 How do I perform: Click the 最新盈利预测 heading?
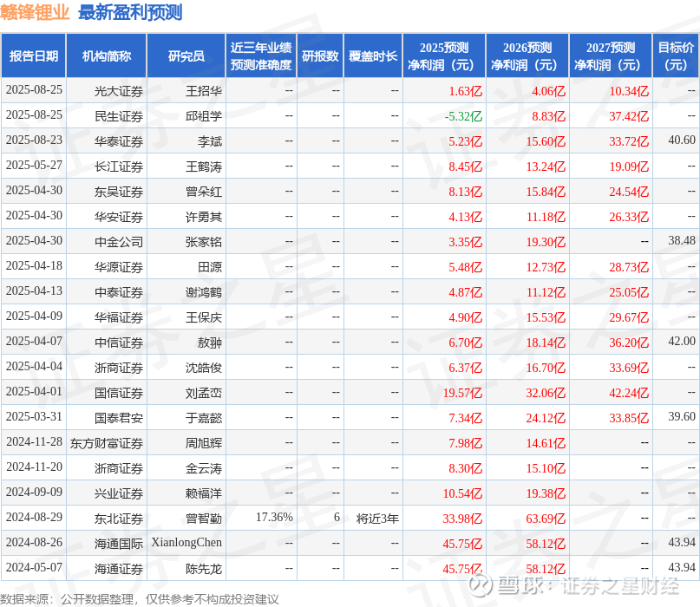point(130,12)
